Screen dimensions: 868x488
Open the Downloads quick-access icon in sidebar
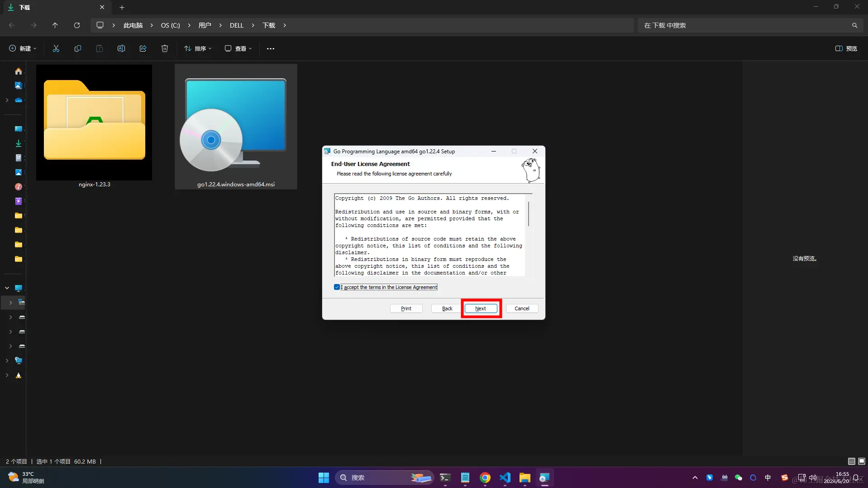(19, 143)
